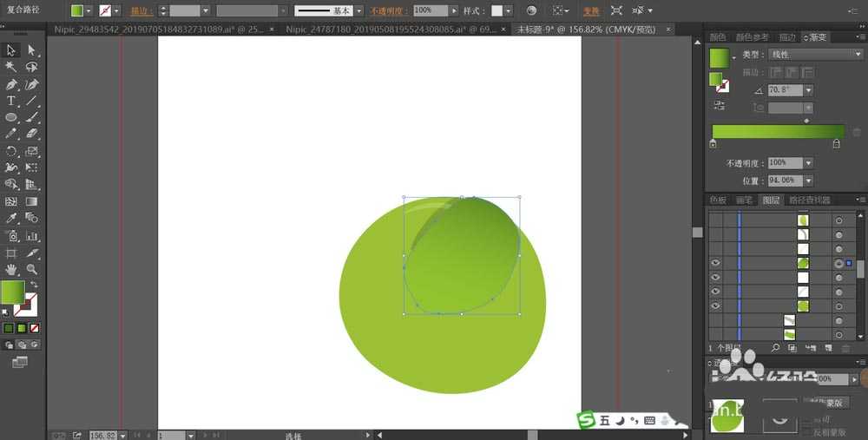
Task: Expand the gradient angle dropdown
Action: pyautogui.click(x=808, y=90)
